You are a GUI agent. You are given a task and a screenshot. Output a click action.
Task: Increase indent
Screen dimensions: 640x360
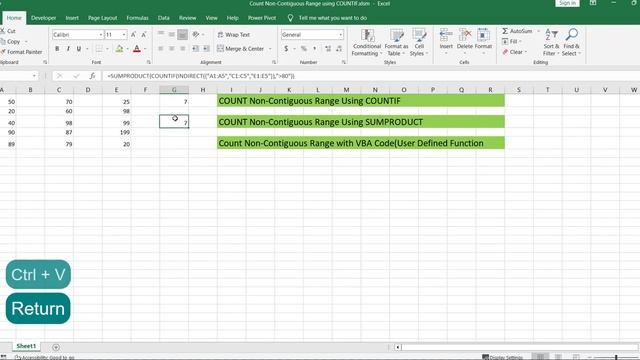coord(207,49)
